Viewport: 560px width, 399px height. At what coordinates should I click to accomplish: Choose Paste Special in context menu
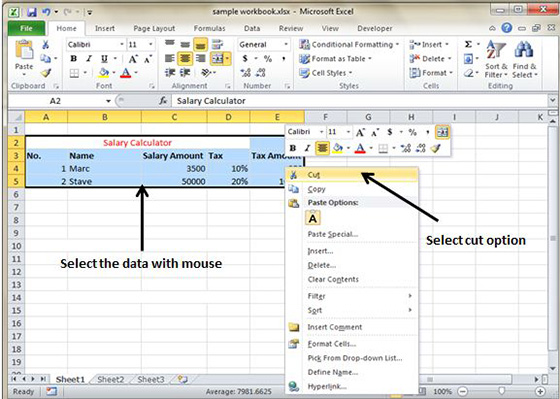pyautogui.click(x=352, y=234)
